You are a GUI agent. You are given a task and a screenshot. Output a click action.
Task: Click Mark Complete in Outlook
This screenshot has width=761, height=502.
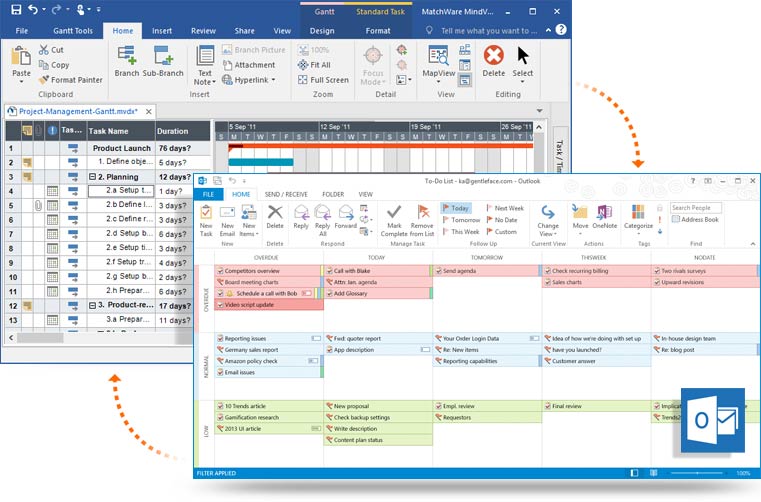[394, 221]
